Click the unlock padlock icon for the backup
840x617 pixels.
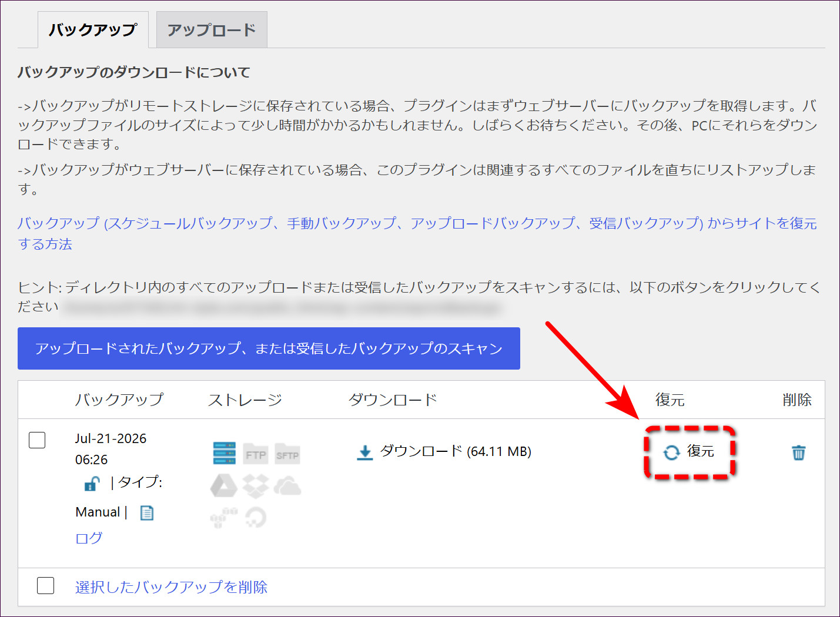click(92, 484)
